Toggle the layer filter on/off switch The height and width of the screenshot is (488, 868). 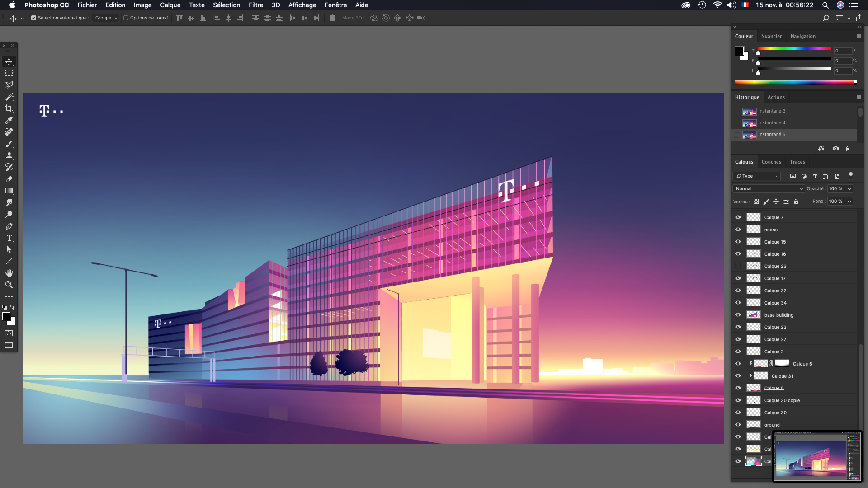[x=850, y=176]
